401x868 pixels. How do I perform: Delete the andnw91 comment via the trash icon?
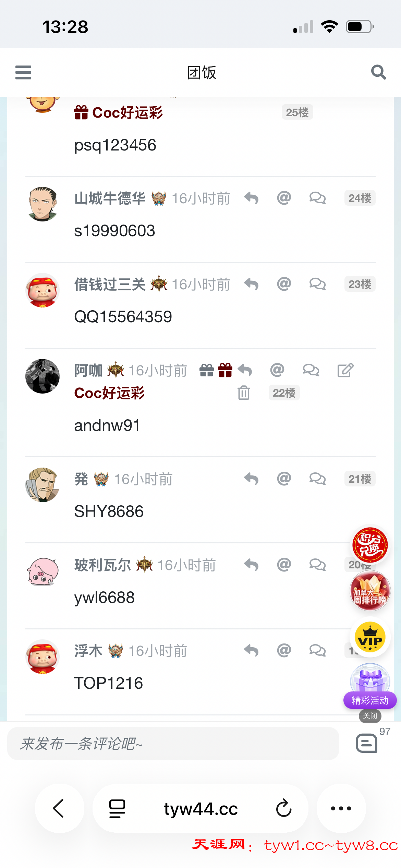click(x=244, y=393)
